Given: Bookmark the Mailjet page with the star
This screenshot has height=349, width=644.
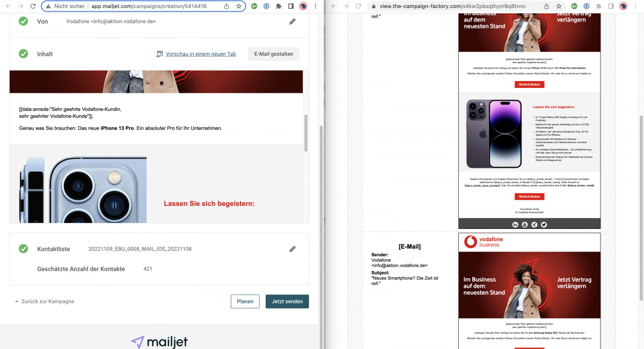Looking at the screenshot, I should pyautogui.click(x=238, y=6).
